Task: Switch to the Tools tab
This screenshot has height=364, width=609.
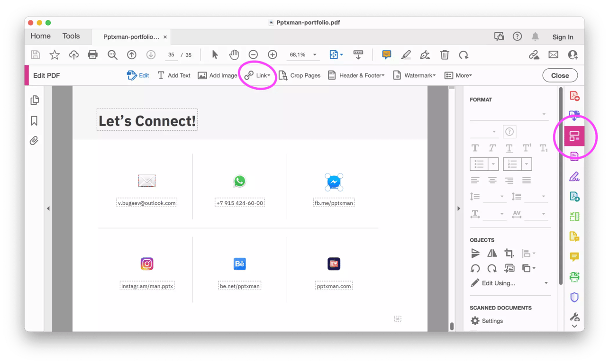Action: pos(71,36)
